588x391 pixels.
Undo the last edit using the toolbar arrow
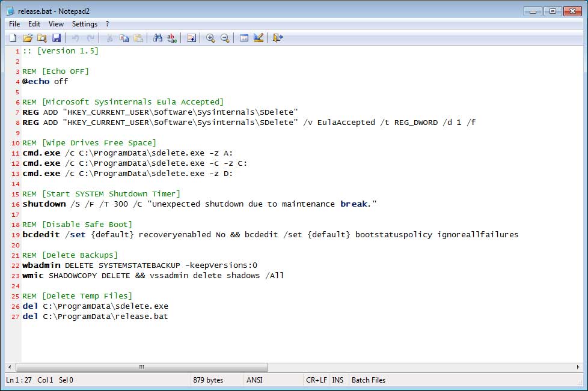[75, 38]
